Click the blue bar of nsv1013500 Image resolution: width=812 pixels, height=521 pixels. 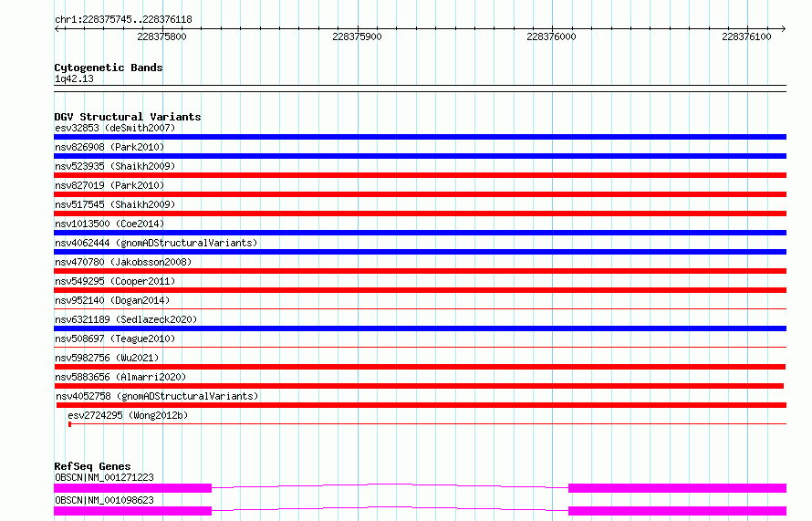(x=420, y=233)
